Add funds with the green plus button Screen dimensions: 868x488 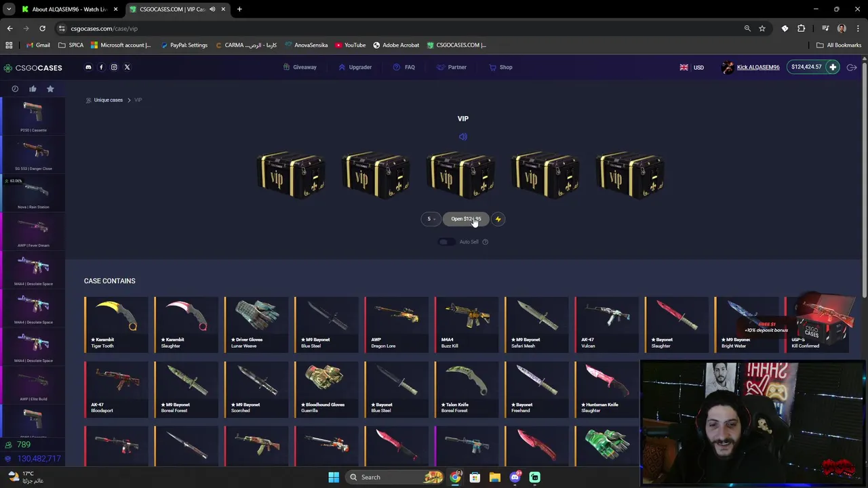(x=833, y=67)
